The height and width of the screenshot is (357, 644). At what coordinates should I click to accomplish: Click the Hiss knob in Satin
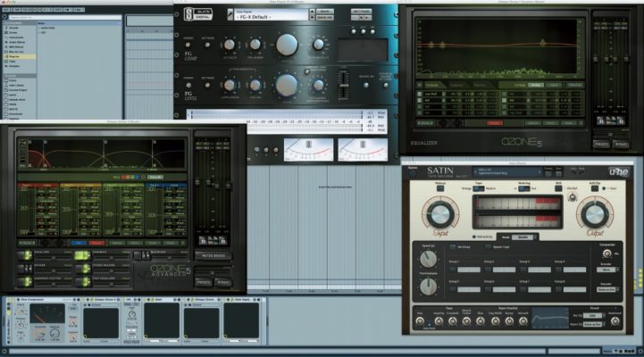click(420, 321)
